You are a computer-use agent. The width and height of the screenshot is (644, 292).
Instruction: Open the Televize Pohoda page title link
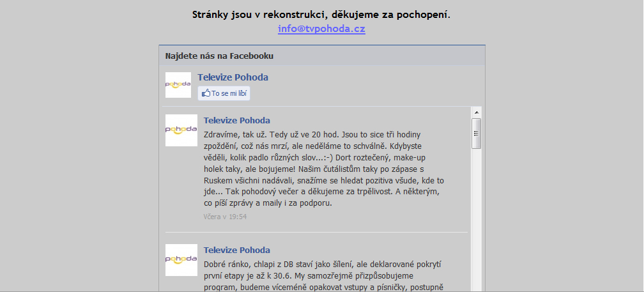click(233, 77)
